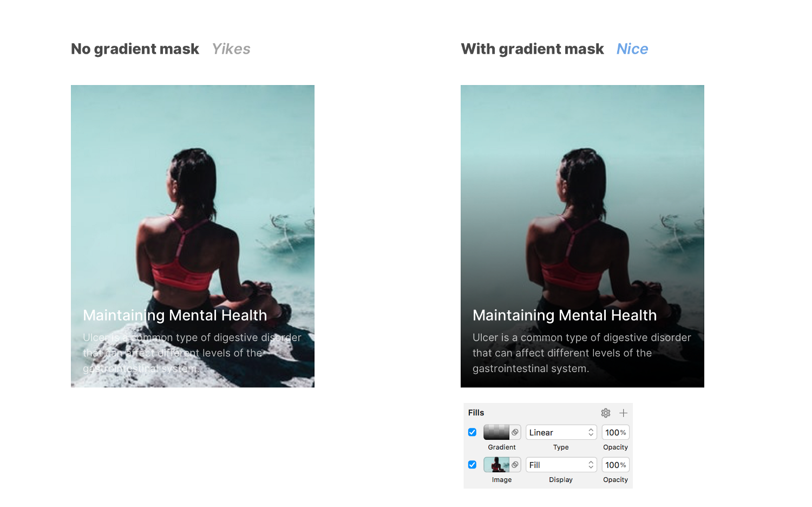Open the Fill display mode dropdown
Image resolution: width=812 pixels, height=507 pixels.
coord(561,465)
